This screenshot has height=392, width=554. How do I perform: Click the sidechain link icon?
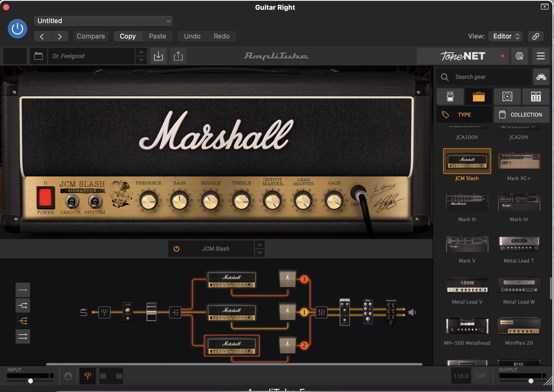pyautogui.click(x=535, y=36)
